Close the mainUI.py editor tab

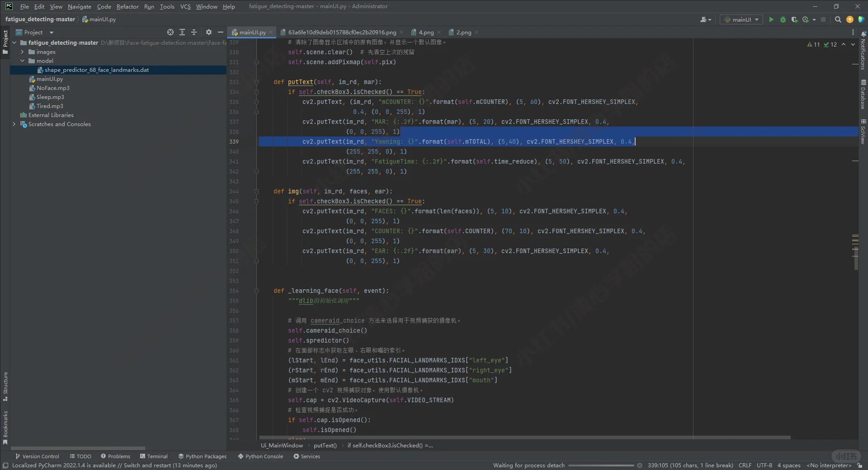(x=271, y=32)
